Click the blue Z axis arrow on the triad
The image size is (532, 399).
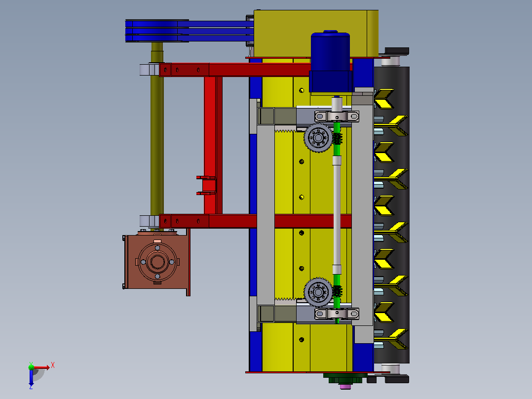tap(31, 377)
